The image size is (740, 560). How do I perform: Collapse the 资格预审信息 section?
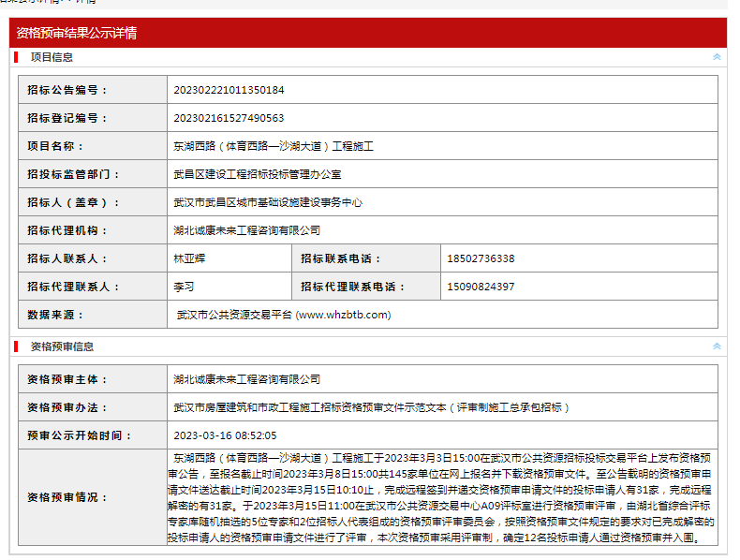(x=717, y=346)
